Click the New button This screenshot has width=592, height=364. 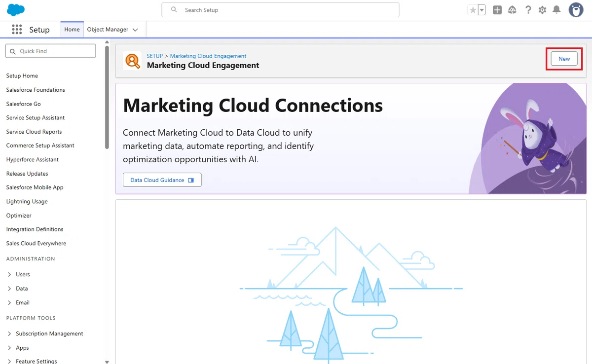click(564, 59)
